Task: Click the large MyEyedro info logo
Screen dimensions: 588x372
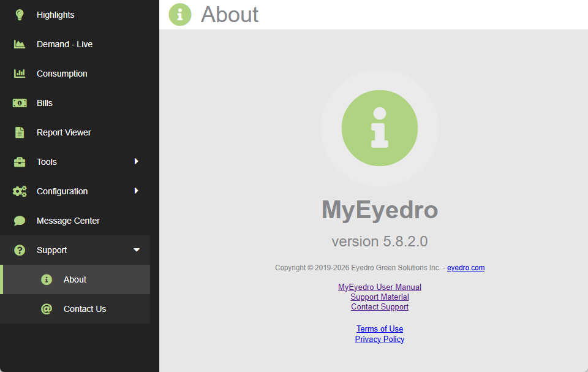Action: (380, 128)
